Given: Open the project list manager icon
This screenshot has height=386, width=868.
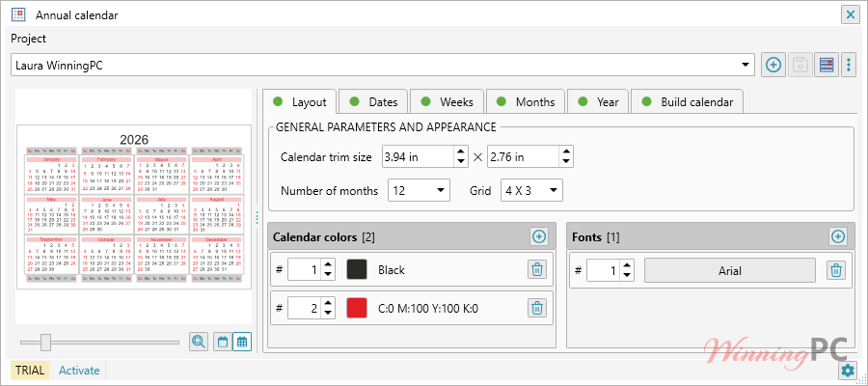Looking at the screenshot, I should coord(827,65).
